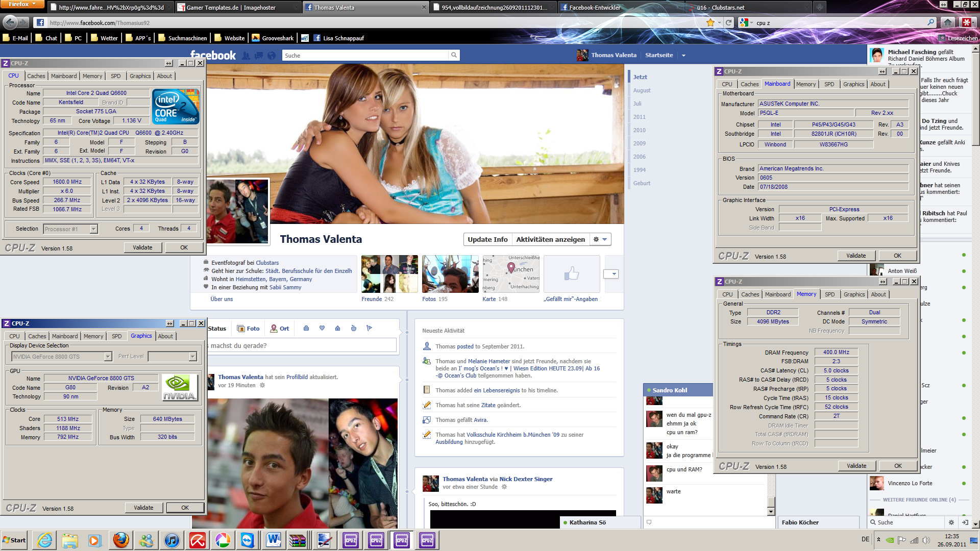Click the milestone flag life event icon
The image size is (980, 551).
tap(369, 328)
